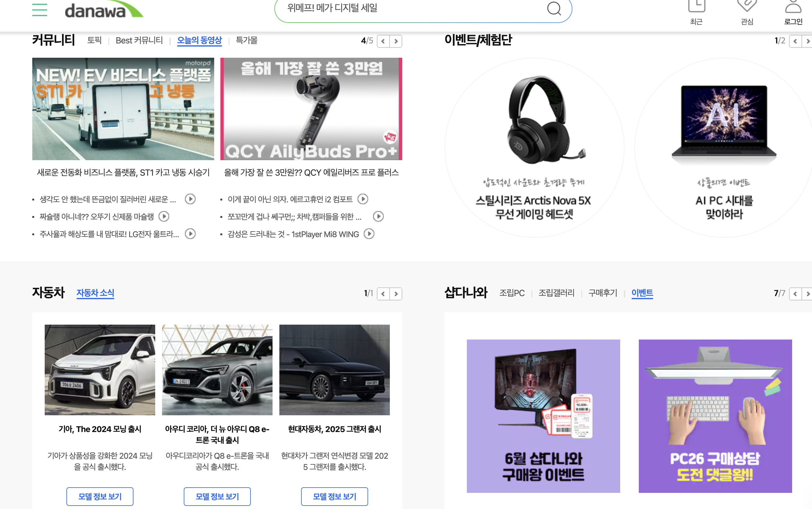
Task: Switch to the 특가몰 tab
Action: coord(246,40)
